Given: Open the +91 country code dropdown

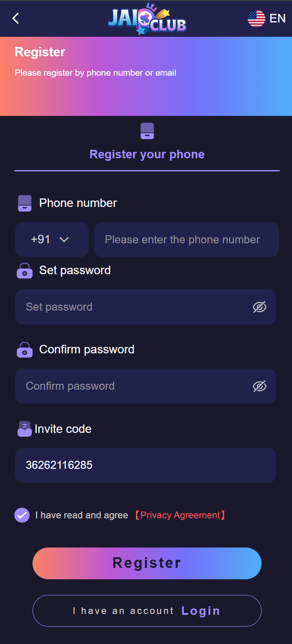Looking at the screenshot, I should coord(52,239).
